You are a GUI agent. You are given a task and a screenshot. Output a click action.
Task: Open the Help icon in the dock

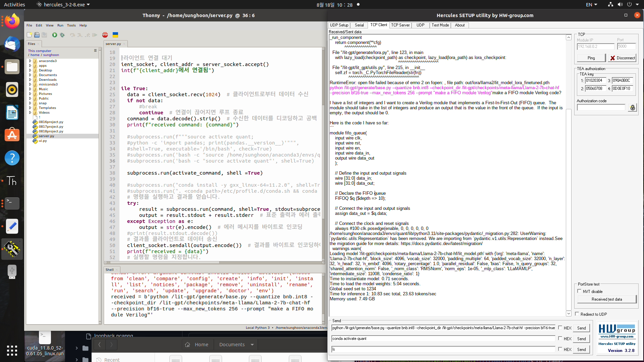coord(12,158)
